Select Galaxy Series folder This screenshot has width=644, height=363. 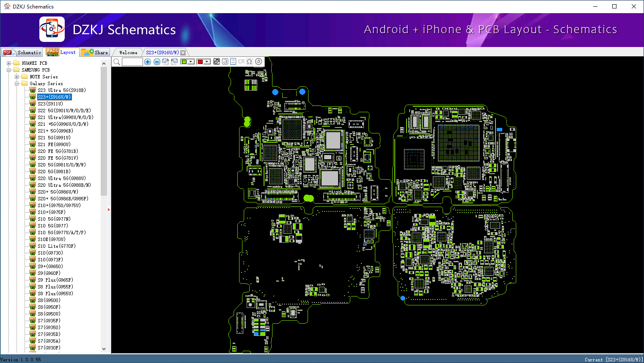[x=46, y=83]
